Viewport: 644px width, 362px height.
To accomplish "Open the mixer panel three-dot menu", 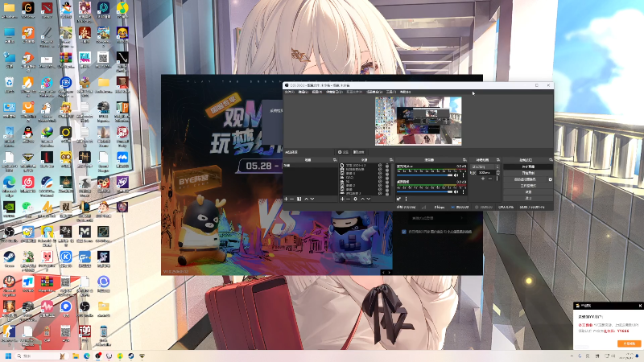I will tap(407, 199).
